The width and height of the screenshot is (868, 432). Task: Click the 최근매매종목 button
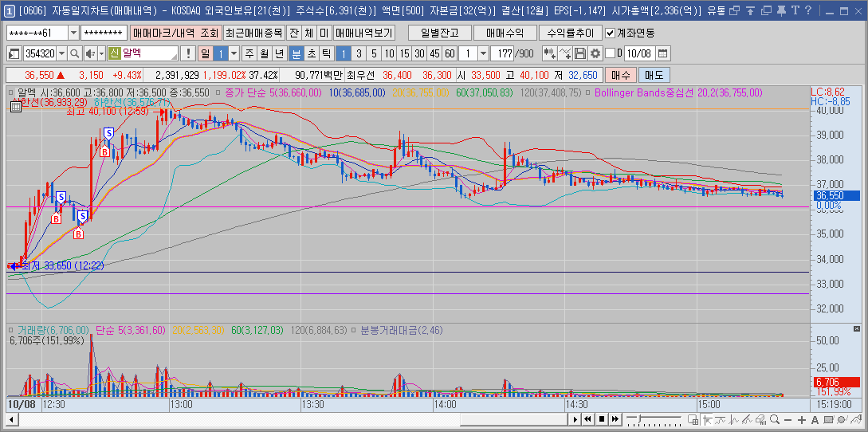tap(254, 33)
